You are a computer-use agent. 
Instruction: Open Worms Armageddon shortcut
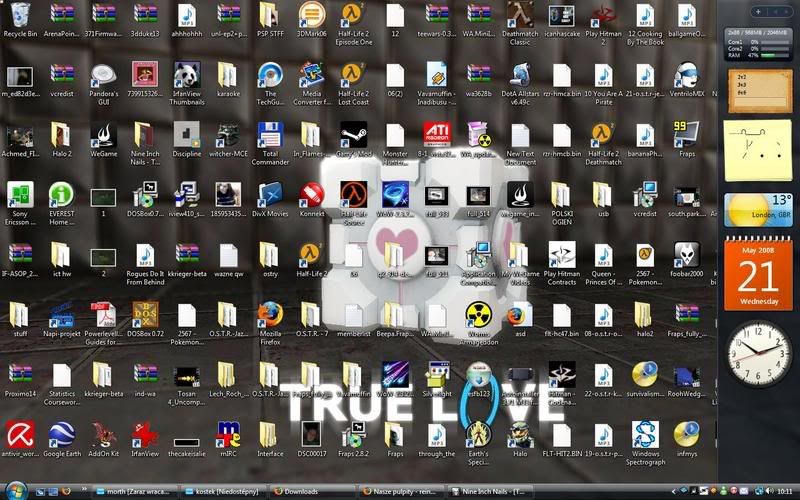pos(478,314)
